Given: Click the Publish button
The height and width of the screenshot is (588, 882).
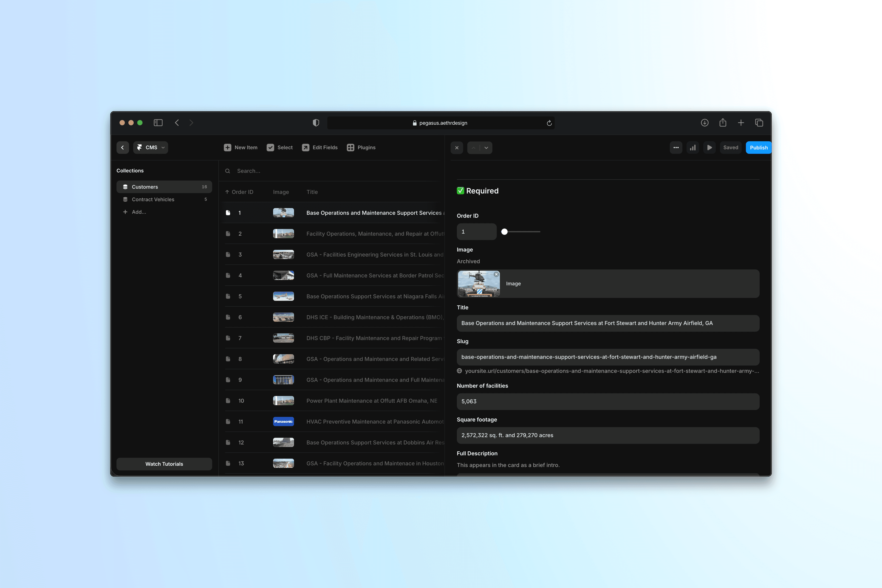Looking at the screenshot, I should point(758,147).
